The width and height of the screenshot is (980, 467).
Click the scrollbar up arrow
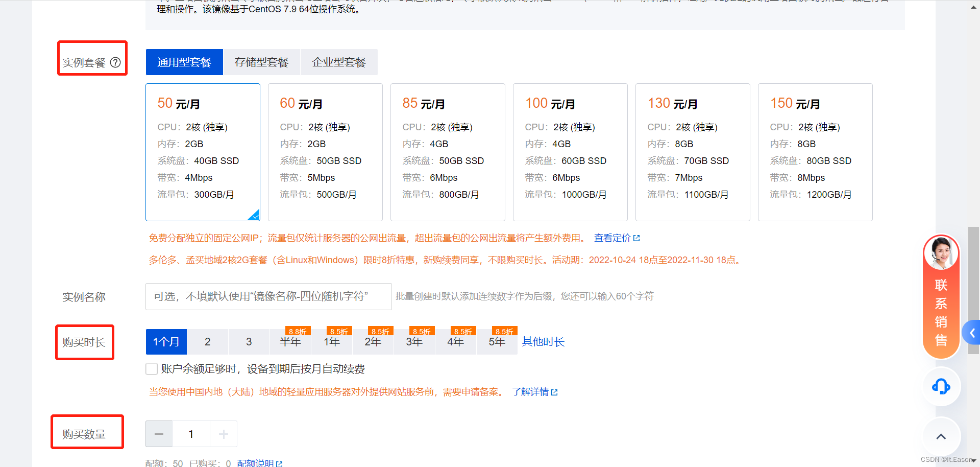tap(974, 7)
